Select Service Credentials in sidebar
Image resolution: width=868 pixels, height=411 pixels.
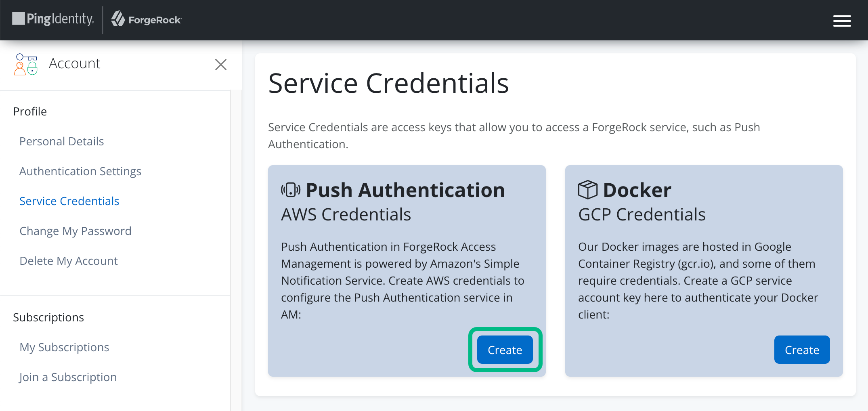point(69,201)
